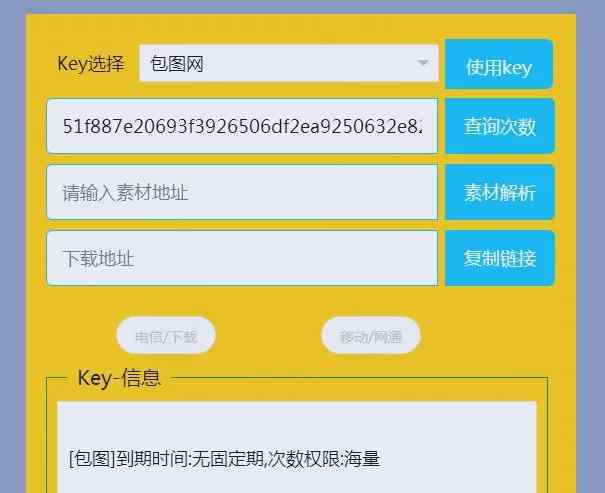605x493 pixels.
Task: Click empty yellow space between pill buttons
Action: pyautogui.click(x=268, y=335)
